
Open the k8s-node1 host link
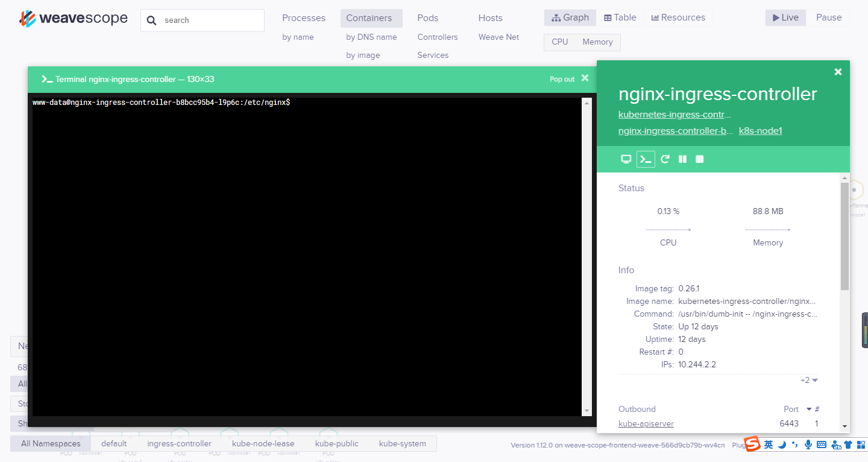761,131
